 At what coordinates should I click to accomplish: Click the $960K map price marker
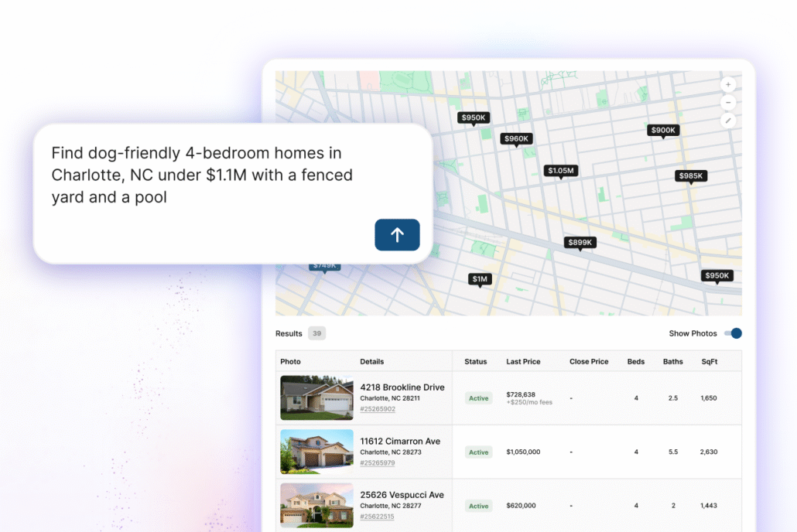[x=516, y=139]
